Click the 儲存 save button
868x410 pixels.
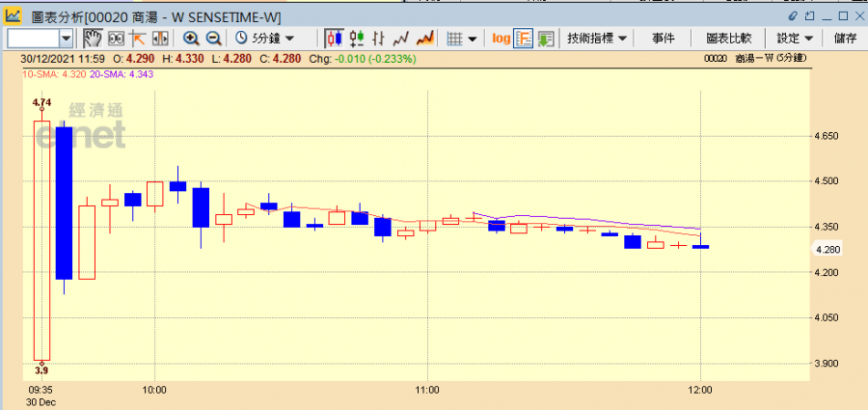(845, 39)
